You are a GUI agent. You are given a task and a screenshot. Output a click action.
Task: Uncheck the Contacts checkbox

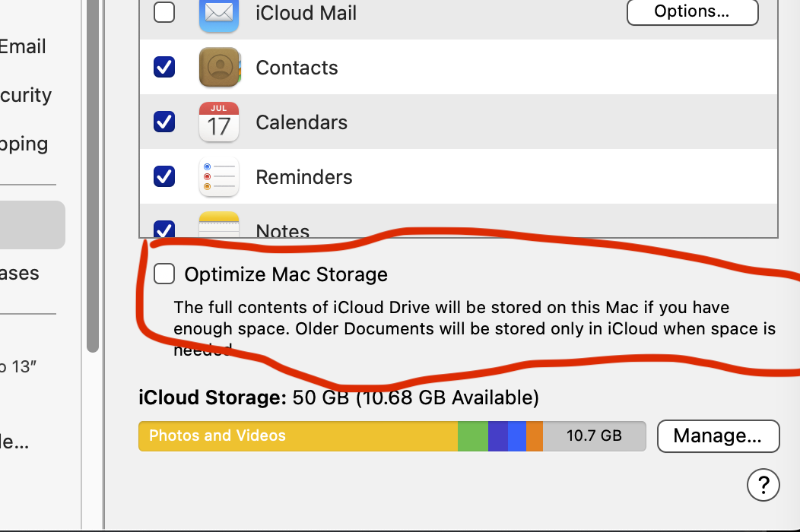click(x=164, y=68)
